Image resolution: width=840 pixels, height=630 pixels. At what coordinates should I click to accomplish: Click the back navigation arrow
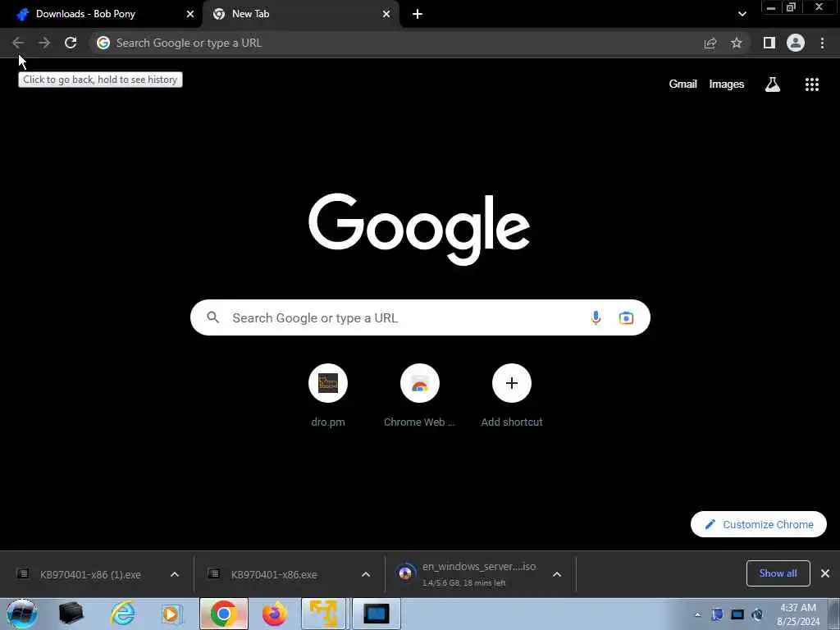pyautogui.click(x=18, y=43)
